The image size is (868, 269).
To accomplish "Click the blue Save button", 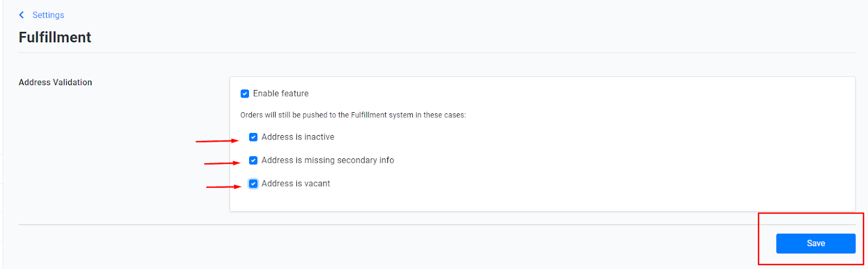I will pyautogui.click(x=815, y=244).
